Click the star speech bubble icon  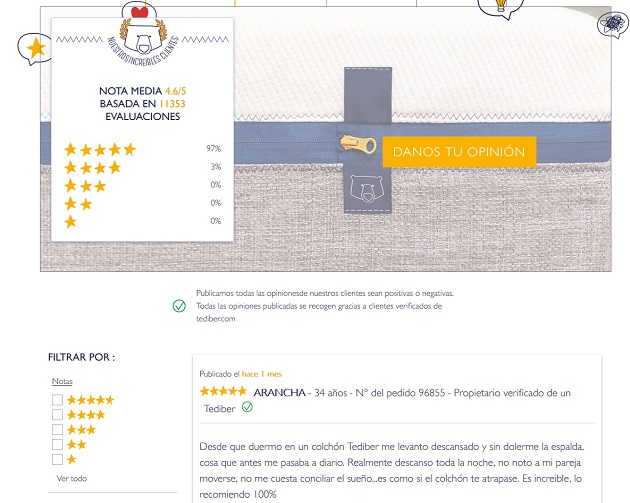click(x=34, y=49)
